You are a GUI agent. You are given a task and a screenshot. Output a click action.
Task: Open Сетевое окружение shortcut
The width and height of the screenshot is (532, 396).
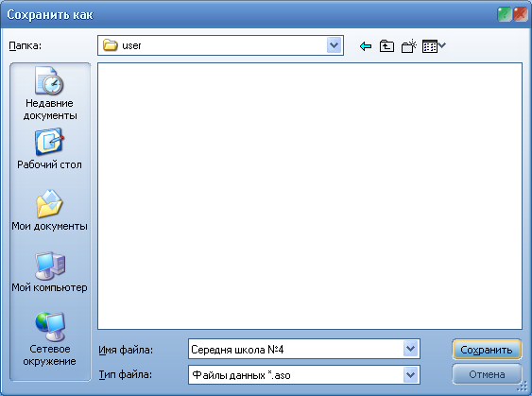tap(49, 339)
